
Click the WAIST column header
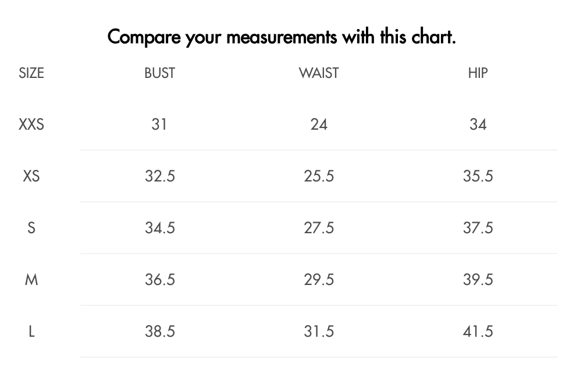tap(319, 73)
